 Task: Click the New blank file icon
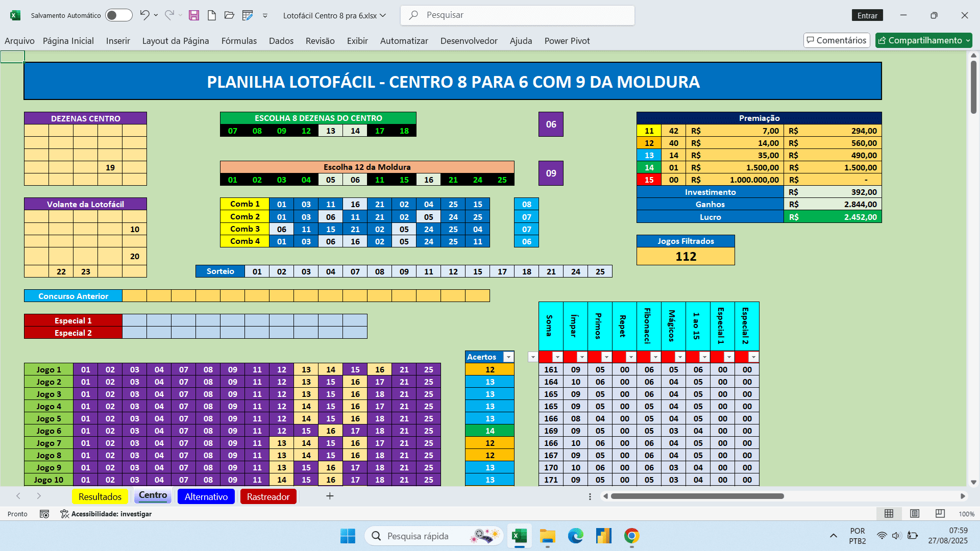(211, 15)
